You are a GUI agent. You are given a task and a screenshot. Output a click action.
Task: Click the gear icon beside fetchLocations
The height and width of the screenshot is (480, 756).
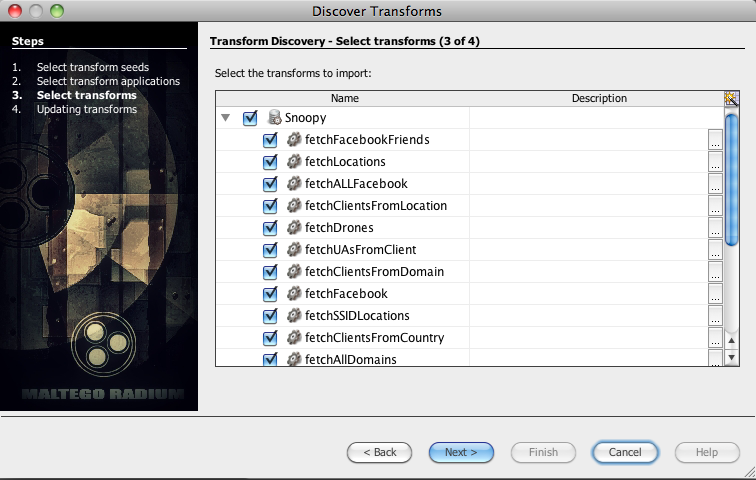point(294,162)
